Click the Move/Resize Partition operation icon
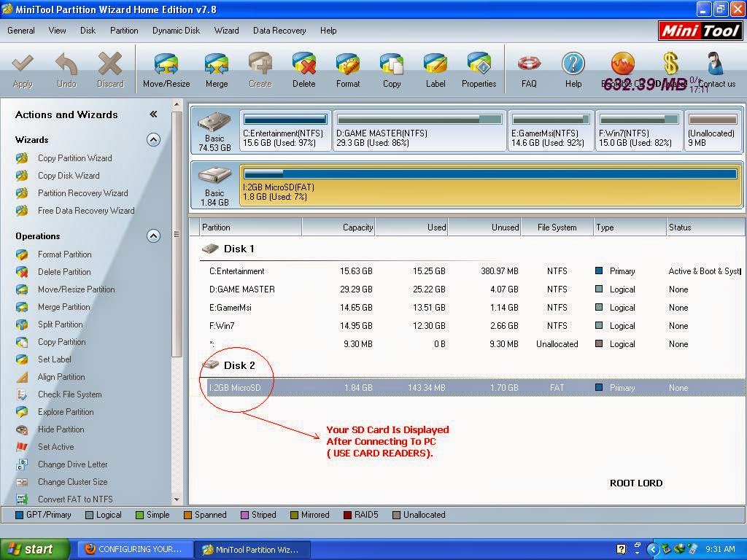The width and height of the screenshot is (747, 560). 22,289
